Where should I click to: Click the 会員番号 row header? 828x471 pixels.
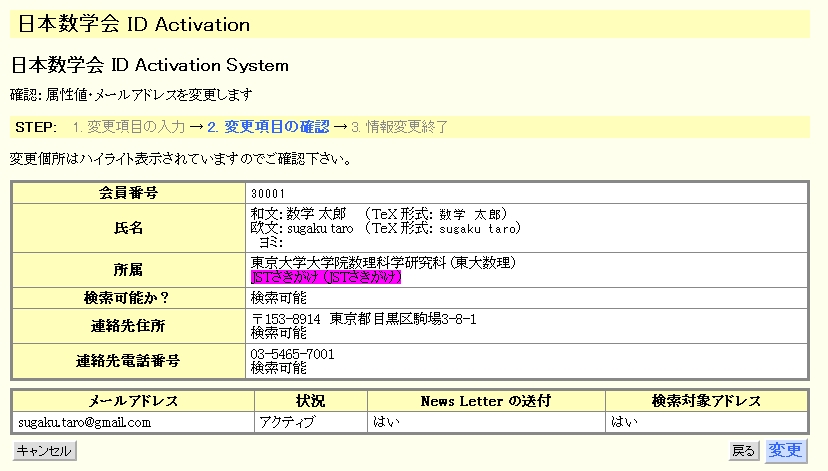pos(129,192)
